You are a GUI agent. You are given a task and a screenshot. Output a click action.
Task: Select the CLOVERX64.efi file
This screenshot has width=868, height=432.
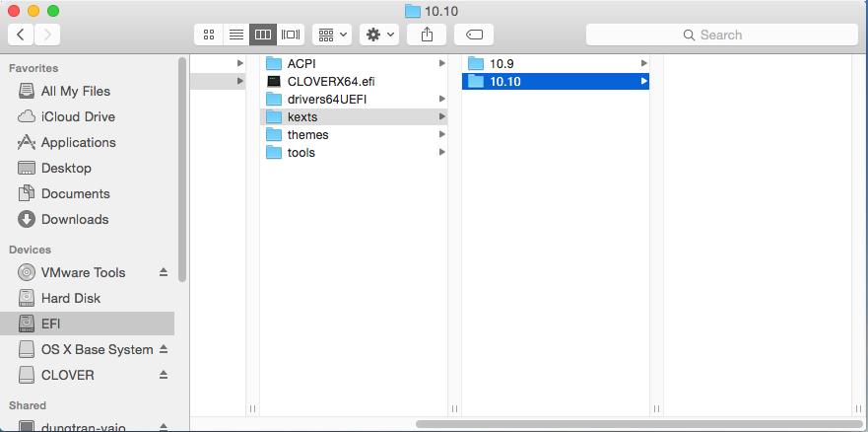coord(330,81)
